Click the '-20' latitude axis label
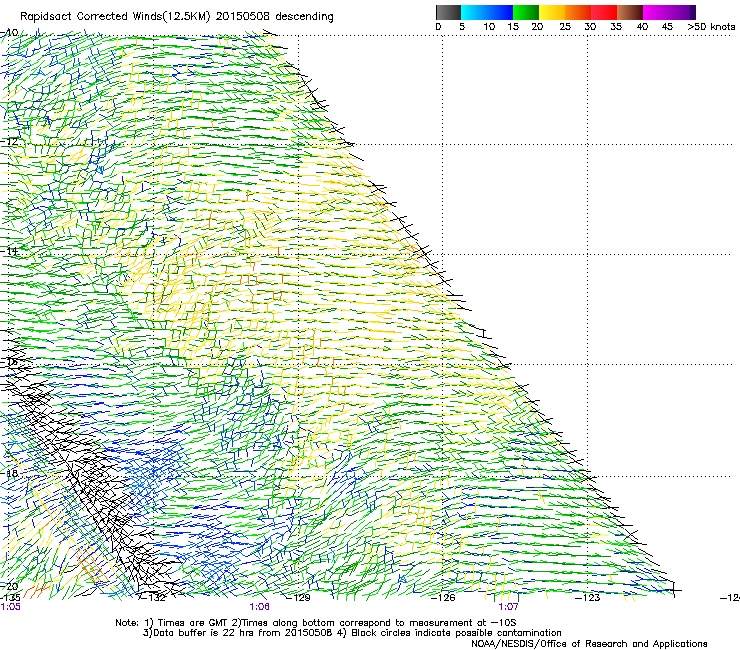Image resolution: width=740 pixels, height=650 pixels. click(9, 586)
